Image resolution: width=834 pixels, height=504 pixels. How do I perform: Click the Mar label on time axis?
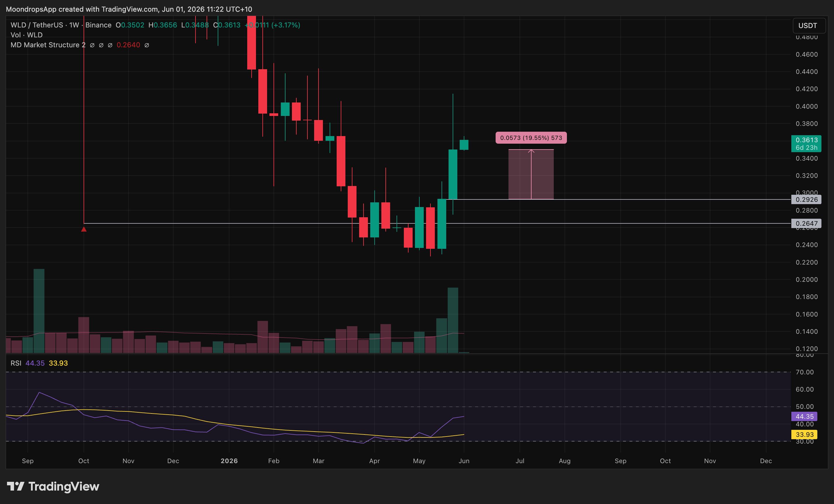click(x=319, y=461)
